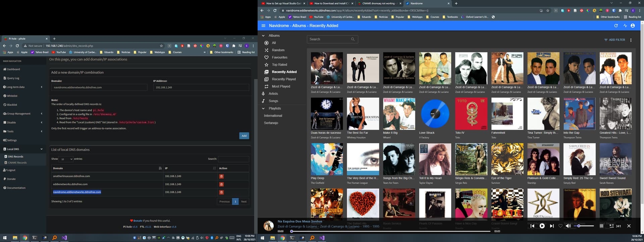Open the Show entries count dropdown
644x242 pixels.
point(66,159)
